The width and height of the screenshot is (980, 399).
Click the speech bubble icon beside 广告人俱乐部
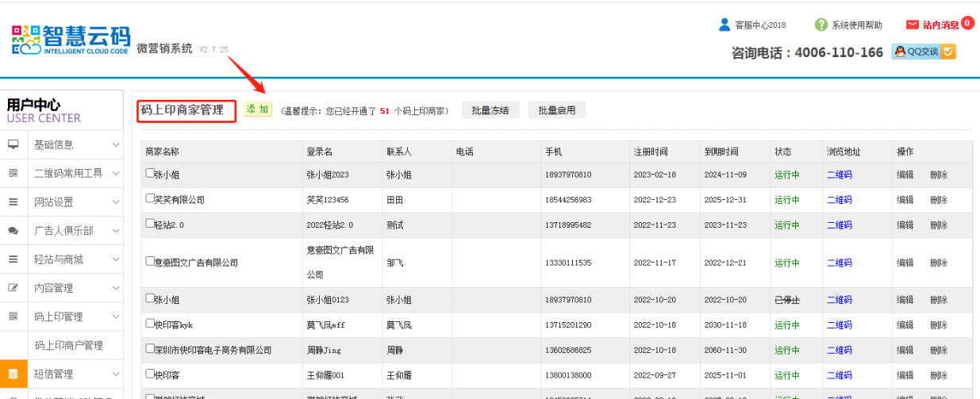click(x=13, y=231)
